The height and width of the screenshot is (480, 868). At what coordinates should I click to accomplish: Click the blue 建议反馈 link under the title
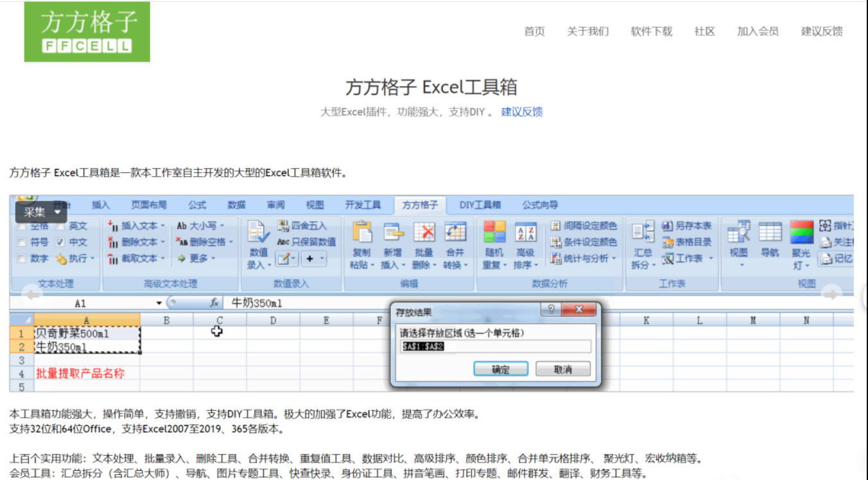pos(522,112)
